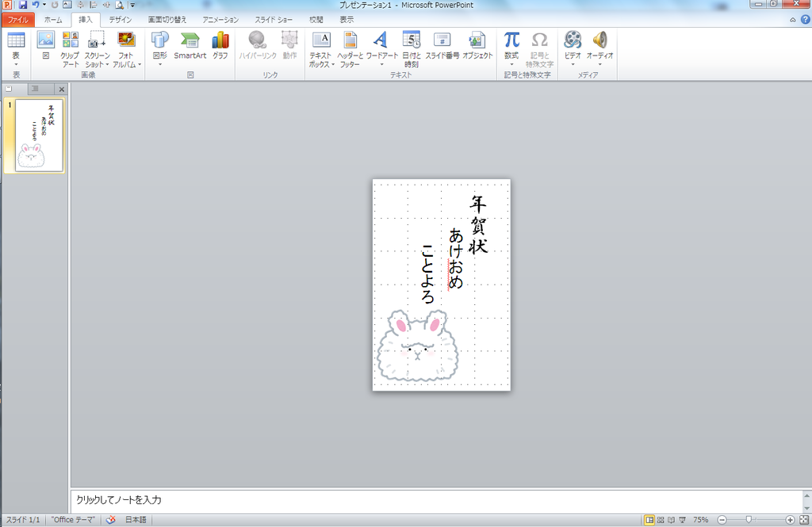This screenshot has width=812, height=527.
Task: Switch to slide sorter view
Action: pos(661,520)
